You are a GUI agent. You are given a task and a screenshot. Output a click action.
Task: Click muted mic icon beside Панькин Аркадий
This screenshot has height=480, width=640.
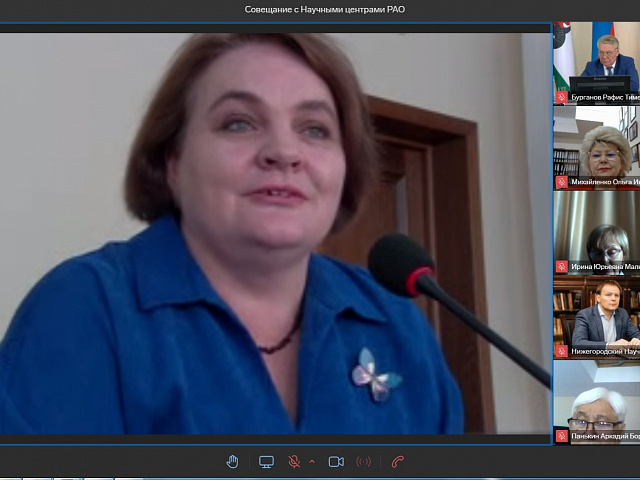tap(561, 437)
